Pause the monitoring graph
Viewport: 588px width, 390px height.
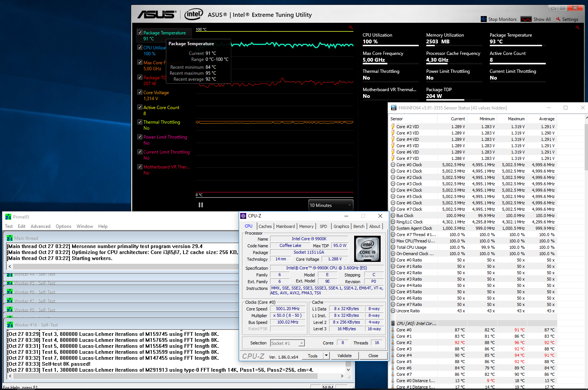201,205
